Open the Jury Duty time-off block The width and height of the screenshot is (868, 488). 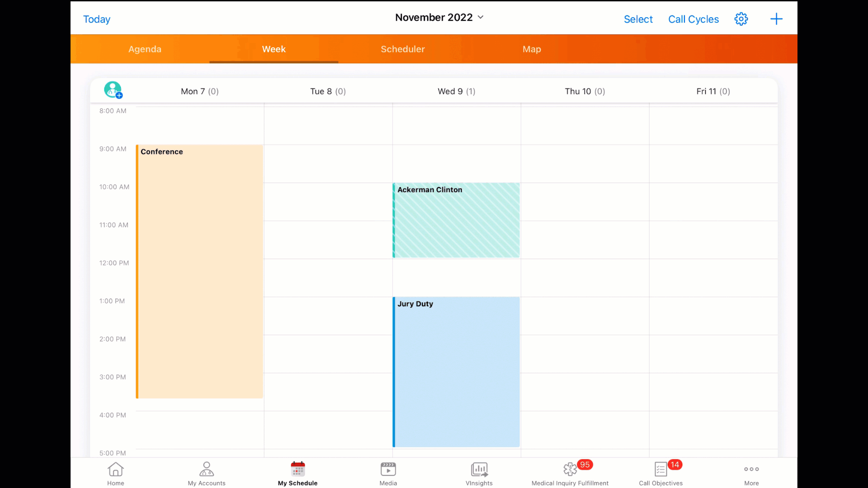point(456,371)
